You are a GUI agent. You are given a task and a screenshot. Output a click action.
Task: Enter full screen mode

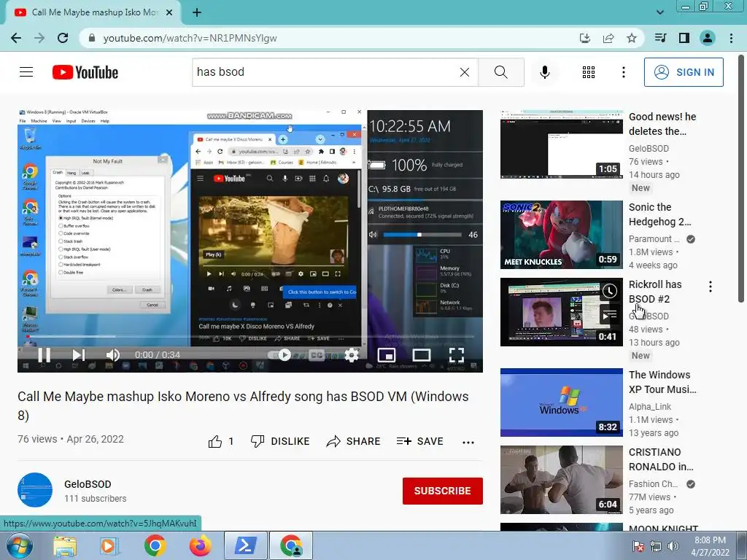click(457, 355)
